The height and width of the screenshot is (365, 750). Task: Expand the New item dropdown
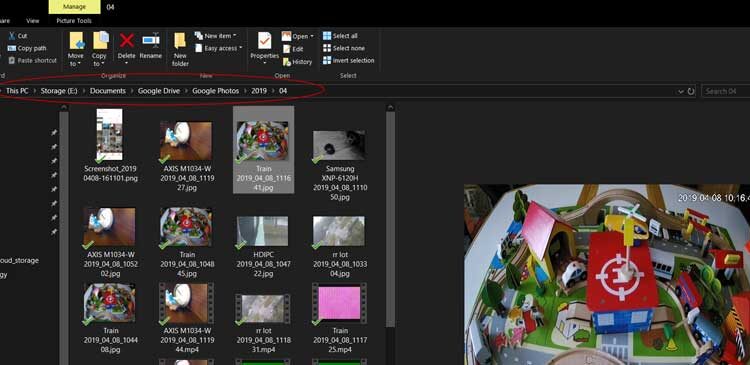tap(215, 36)
